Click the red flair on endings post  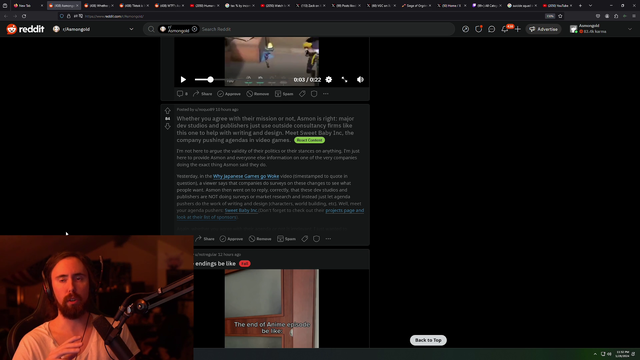244,264
